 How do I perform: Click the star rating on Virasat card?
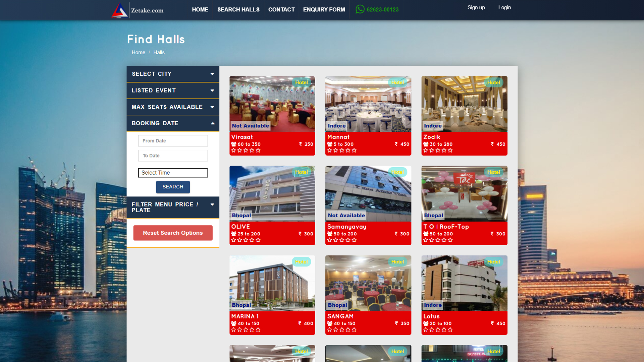(246, 150)
